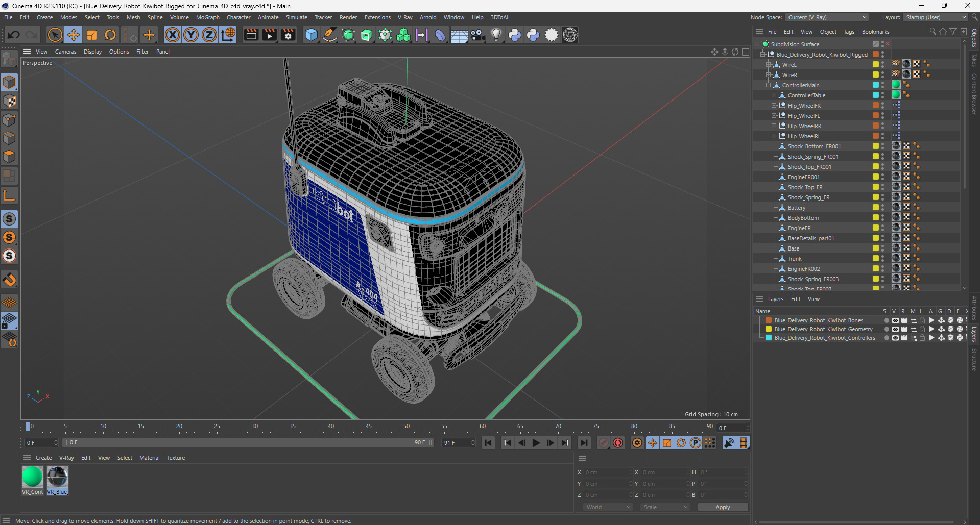Toggle visibility eye for Kiwibot_Bones layer

(895, 320)
